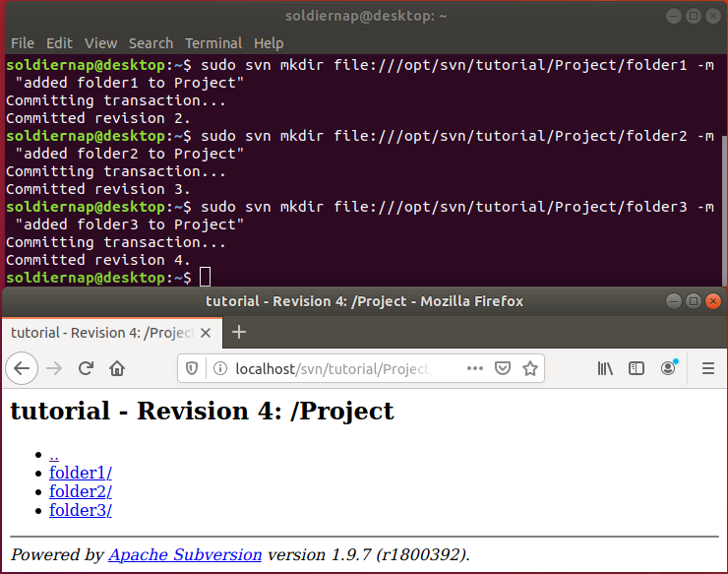Show the Firefox sidebar
This screenshot has height=574, width=728.
637,368
